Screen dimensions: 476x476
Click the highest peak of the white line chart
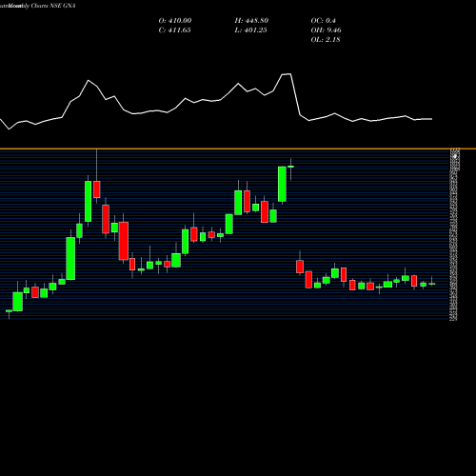click(x=287, y=74)
